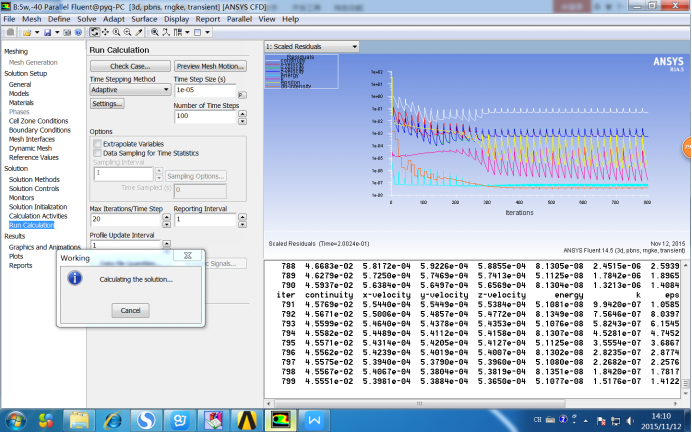Enable Data Sampling for Time Statistics

click(97, 153)
